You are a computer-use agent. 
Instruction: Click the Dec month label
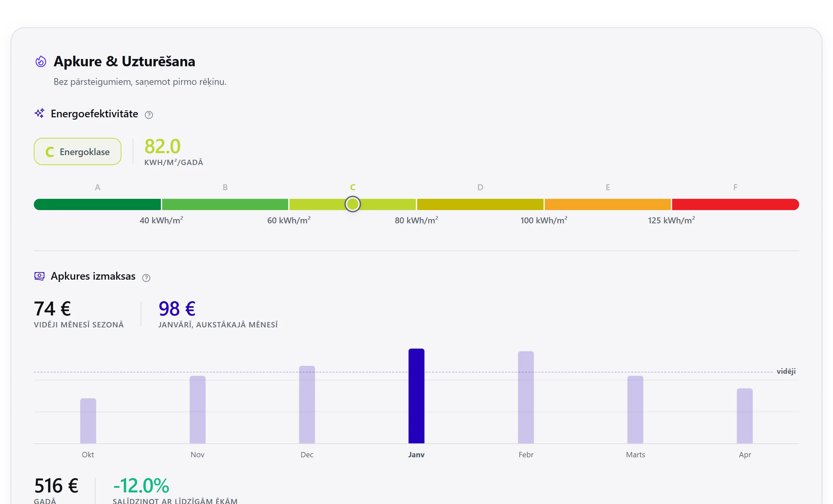(x=307, y=455)
